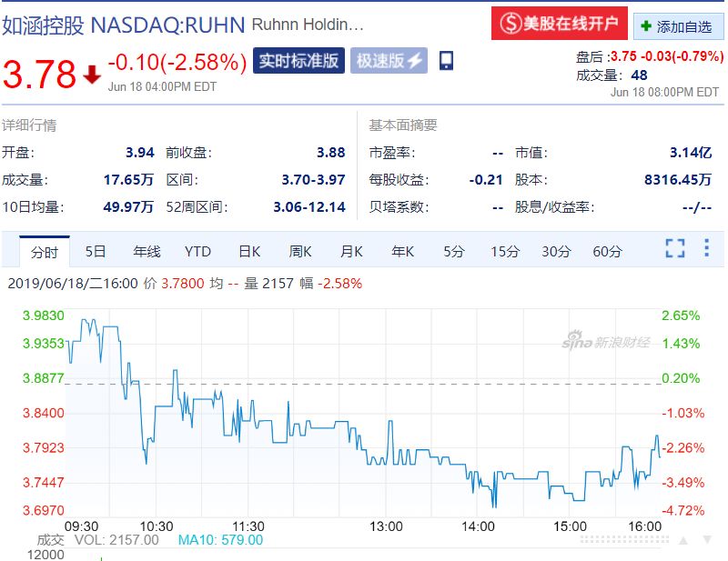This screenshot has height=561, width=728.
Task: Switch to the 年线 chart tab
Action: point(147,252)
